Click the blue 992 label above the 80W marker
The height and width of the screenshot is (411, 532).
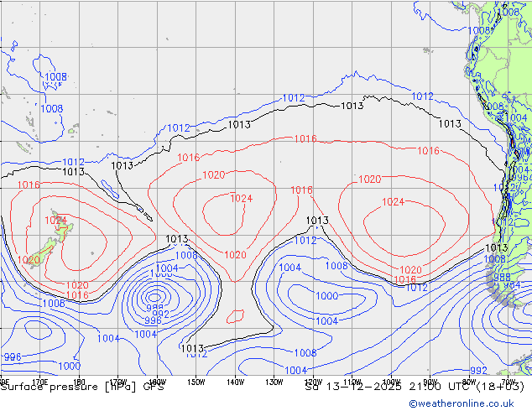478,370
